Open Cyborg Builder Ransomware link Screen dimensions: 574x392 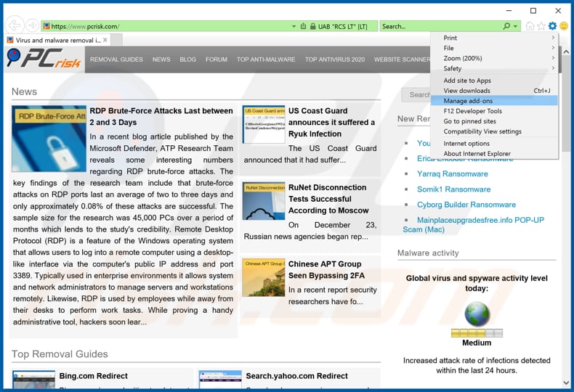point(466,205)
